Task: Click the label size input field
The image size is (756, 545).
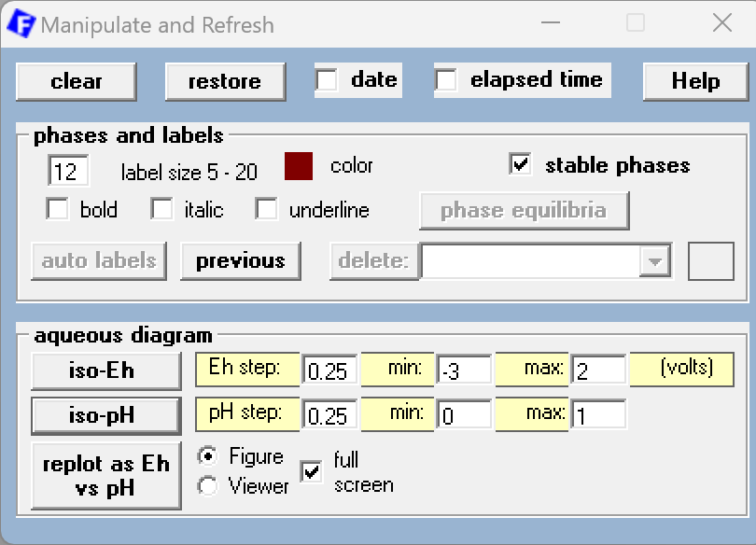Action: pos(69,172)
